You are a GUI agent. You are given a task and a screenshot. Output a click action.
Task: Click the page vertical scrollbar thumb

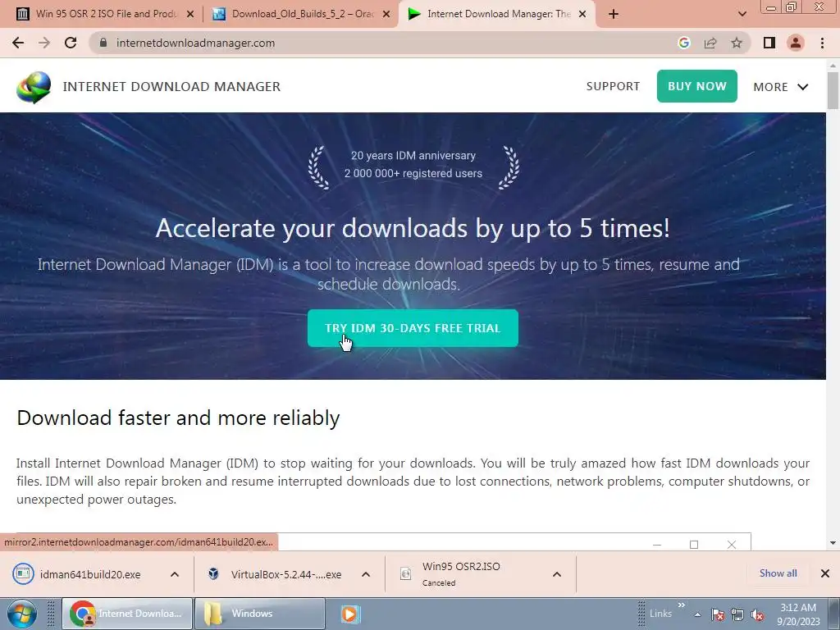pyautogui.click(x=833, y=90)
